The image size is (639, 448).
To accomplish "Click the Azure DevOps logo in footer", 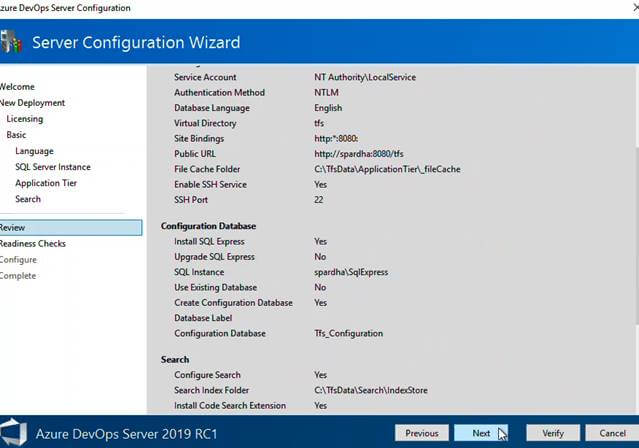I will pyautogui.click(x=13, y=432).
